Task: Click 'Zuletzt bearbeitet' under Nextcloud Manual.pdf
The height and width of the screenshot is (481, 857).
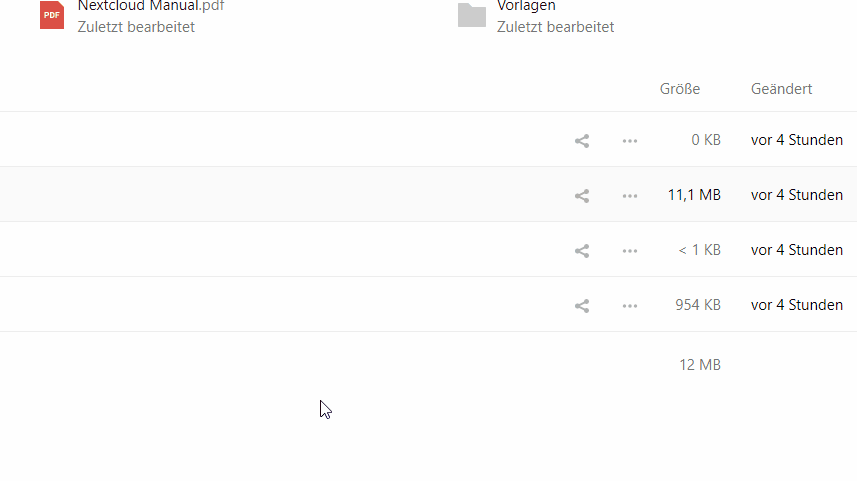Action: click(136, 27)
